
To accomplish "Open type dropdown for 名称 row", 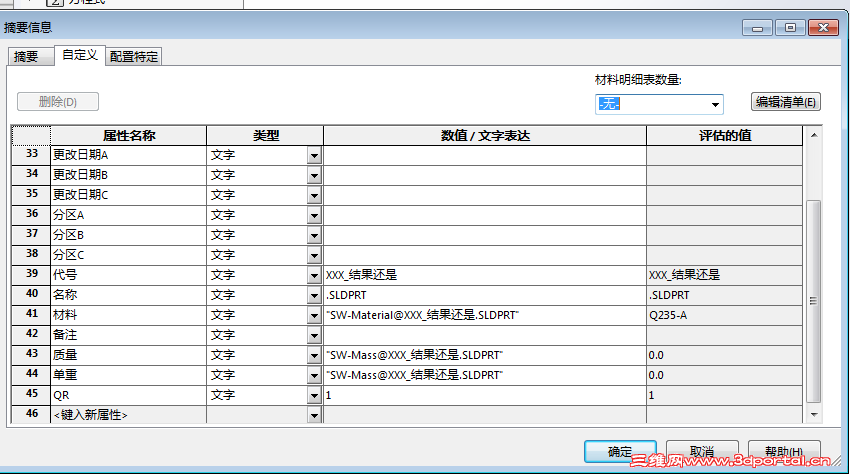I will click(x=314, y=296).
